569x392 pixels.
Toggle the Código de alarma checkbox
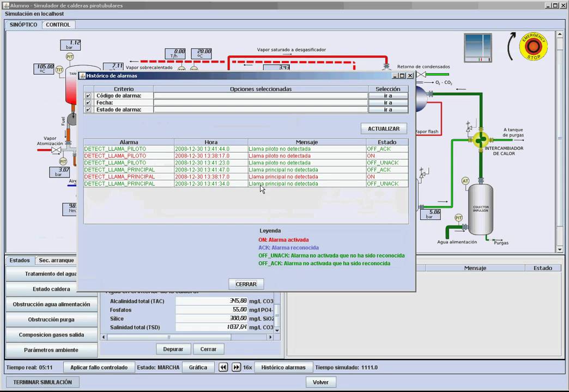coord(88,96)
